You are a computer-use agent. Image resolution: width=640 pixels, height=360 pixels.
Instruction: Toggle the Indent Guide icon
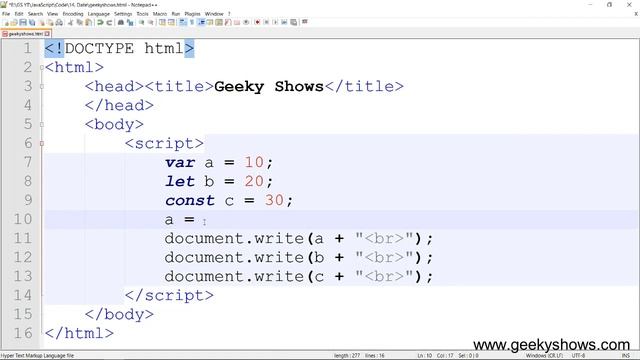click(x=201, y=22)
